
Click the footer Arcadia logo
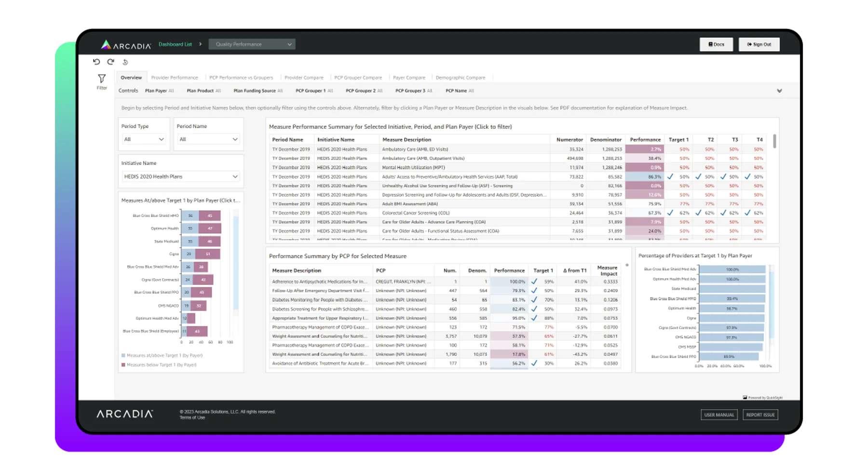click(x=125, y=414)
